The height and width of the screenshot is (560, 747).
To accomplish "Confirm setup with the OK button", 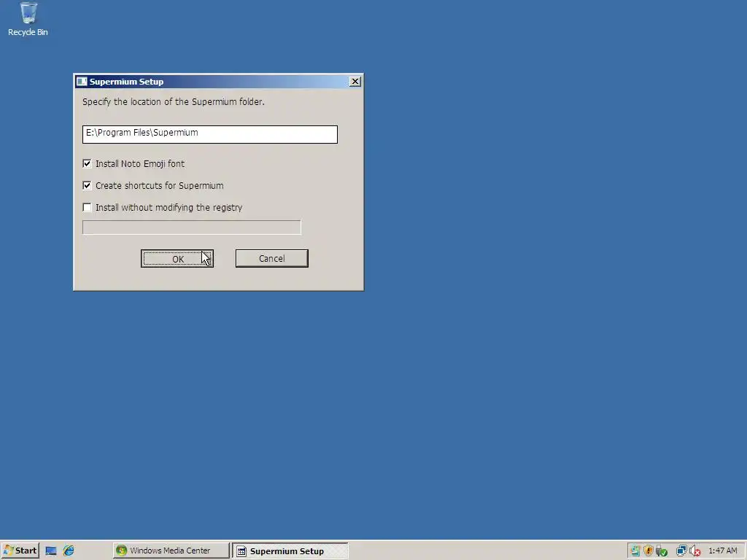I will pyautogui.click(x=177, y=259).
